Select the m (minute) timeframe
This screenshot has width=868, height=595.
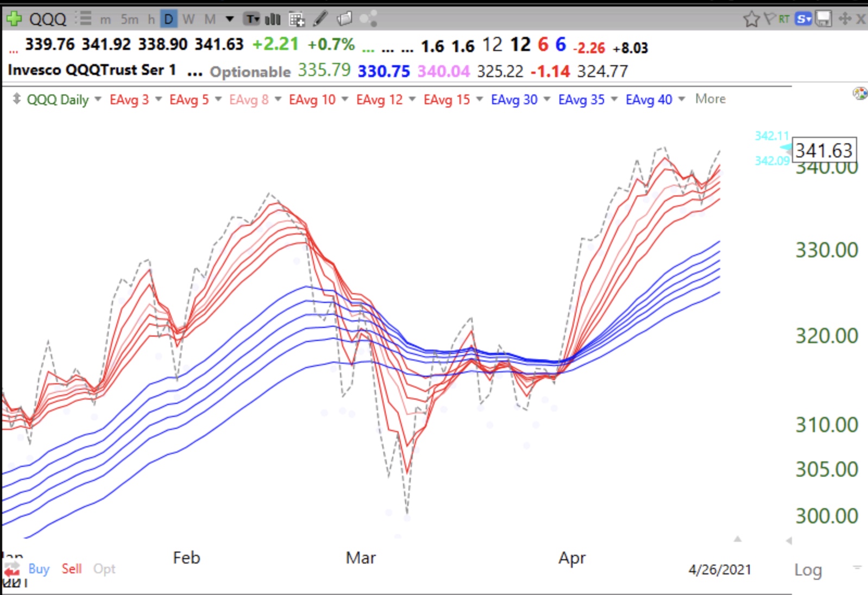point(105,20)
